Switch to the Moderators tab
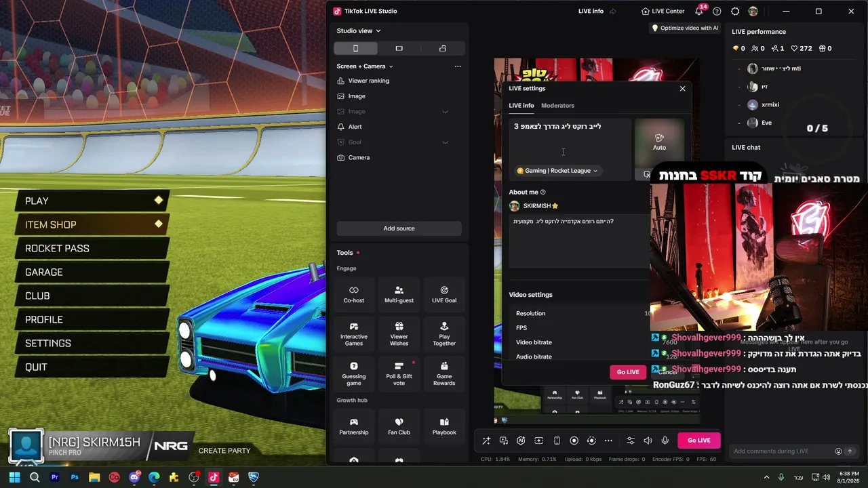Screen dimensions: 868x488 (557, 106)
